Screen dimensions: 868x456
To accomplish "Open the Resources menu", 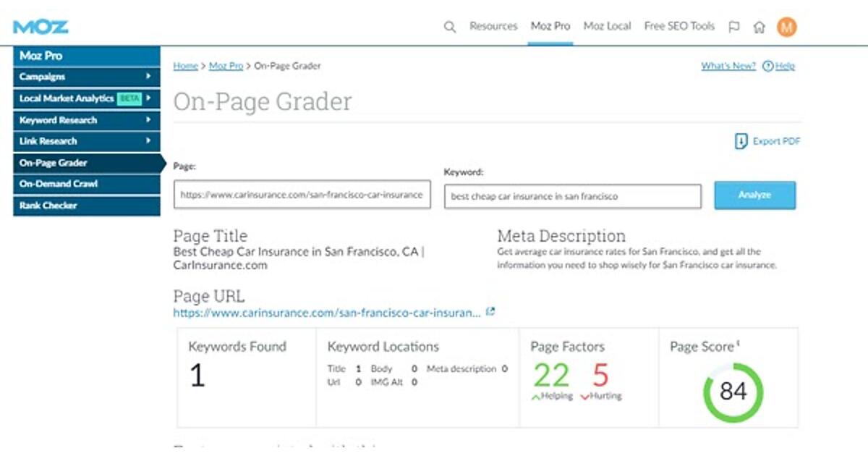I will [x=493, y=26].
